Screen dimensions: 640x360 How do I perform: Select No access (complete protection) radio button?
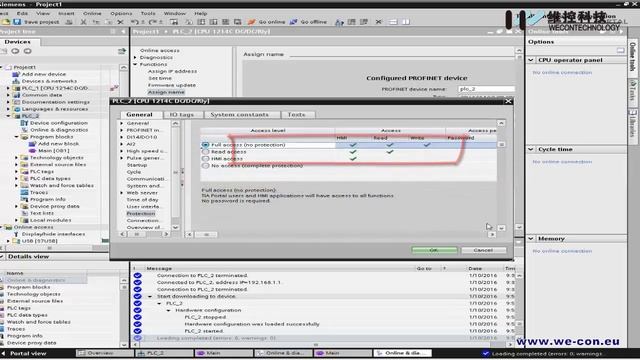[205, 166]
